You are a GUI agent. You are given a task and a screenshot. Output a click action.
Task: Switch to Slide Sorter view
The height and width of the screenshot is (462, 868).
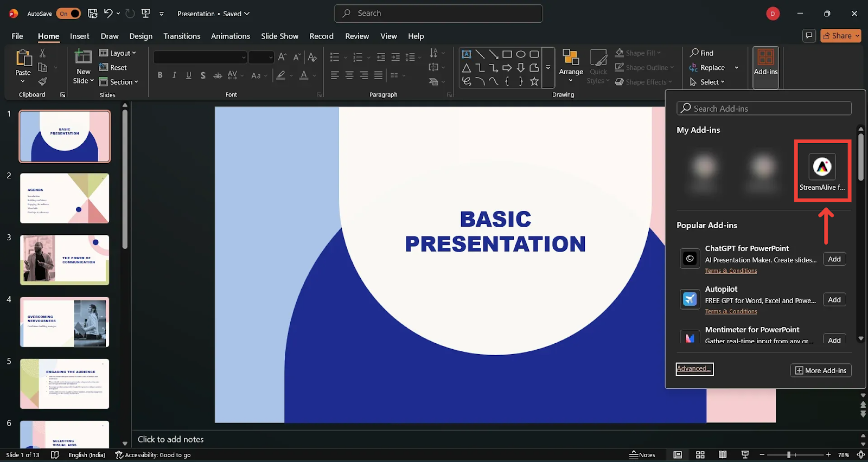pyautogui.click(x=700, y=455)
